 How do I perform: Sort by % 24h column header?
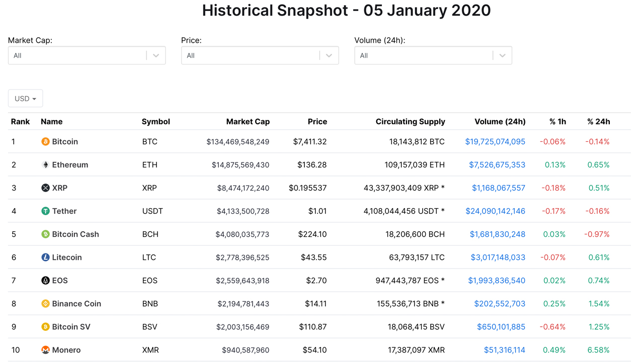(x=599, y=122)
